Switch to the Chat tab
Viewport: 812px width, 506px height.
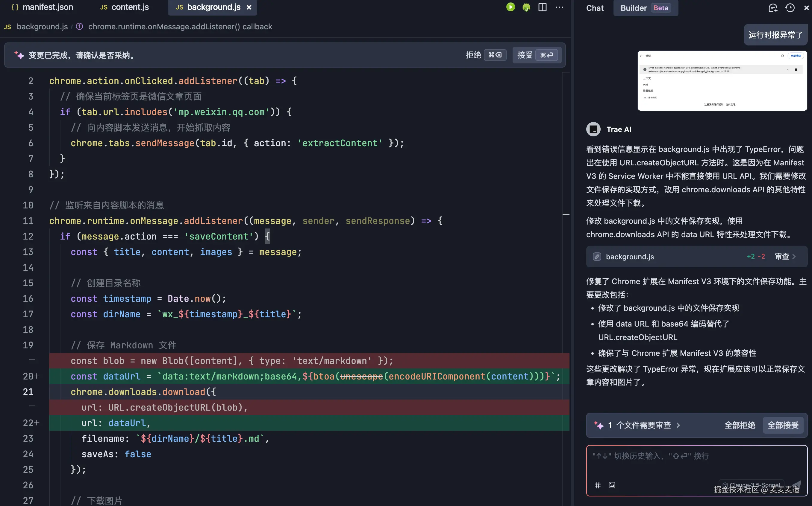pyautogui.click(x=595, y=8)
